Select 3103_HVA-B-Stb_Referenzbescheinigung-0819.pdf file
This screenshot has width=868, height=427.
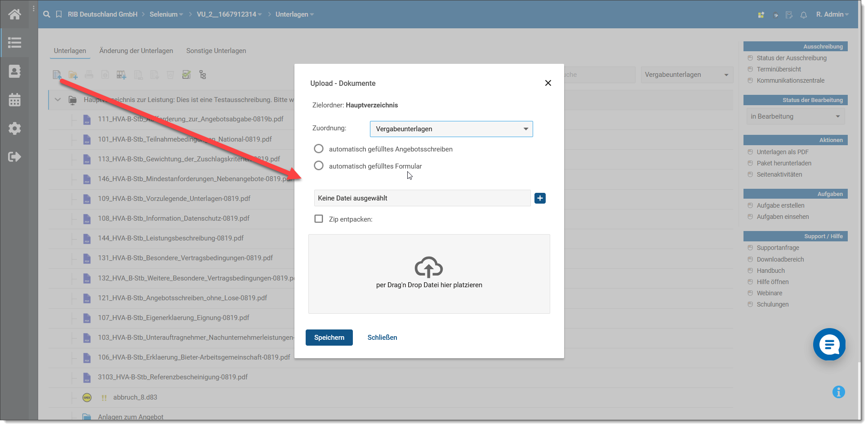point(173,377)
